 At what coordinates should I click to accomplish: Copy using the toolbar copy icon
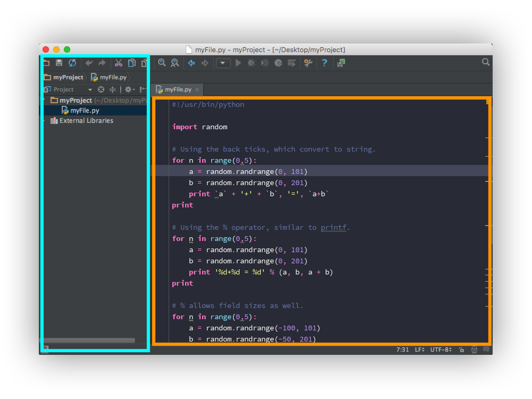131,63
